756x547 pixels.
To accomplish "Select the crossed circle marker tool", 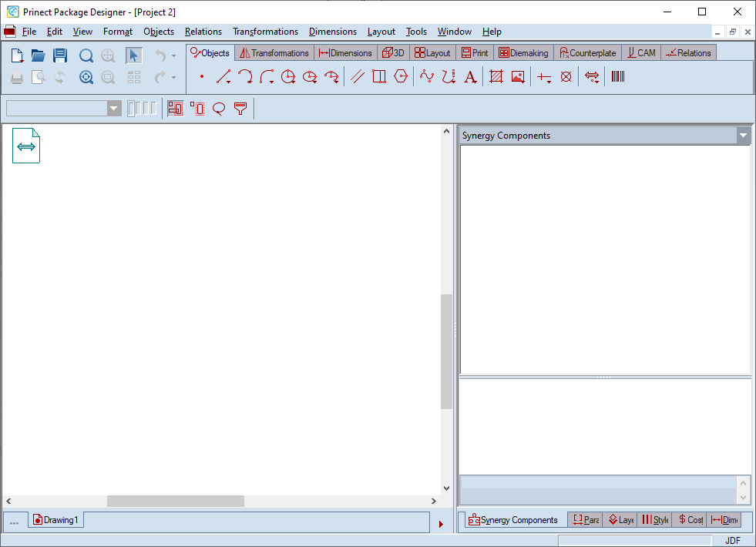I will click(x=566, y=76).
